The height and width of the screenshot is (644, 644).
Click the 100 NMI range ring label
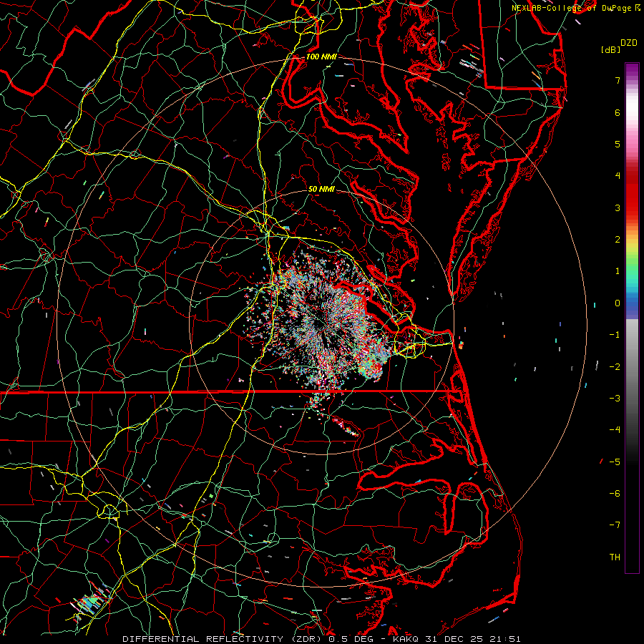(x=321, y=57)
